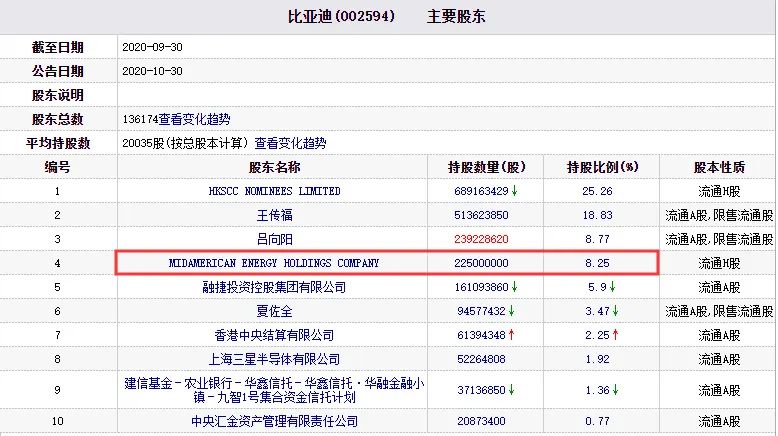
Task: Click the 股东名称 column header
Action: [274, 167]
